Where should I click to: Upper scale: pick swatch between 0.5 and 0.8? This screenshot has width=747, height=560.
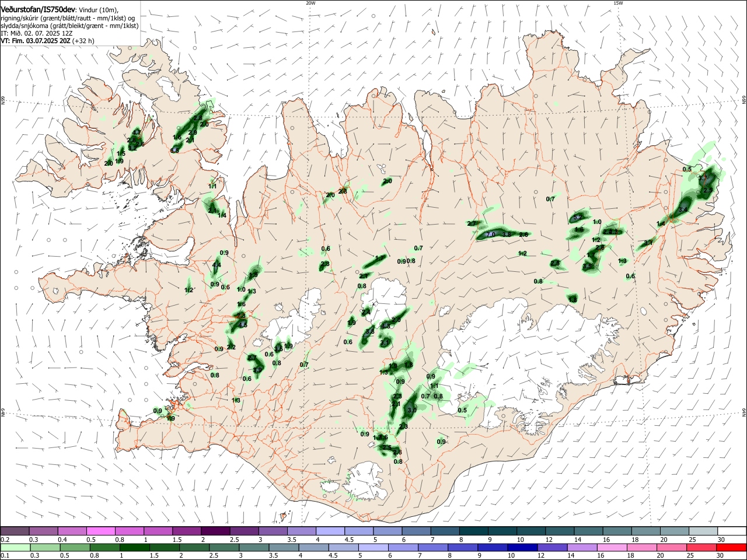pos(101,531)
